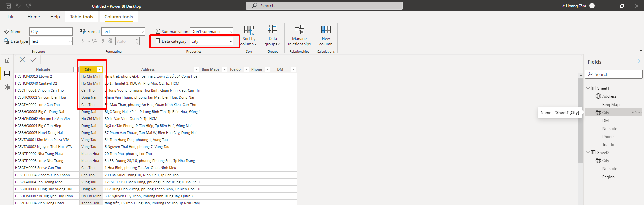Screen dimensions: 644x205
Task: Select Bing Maps field under Sheet1
Action: point(611,104)
